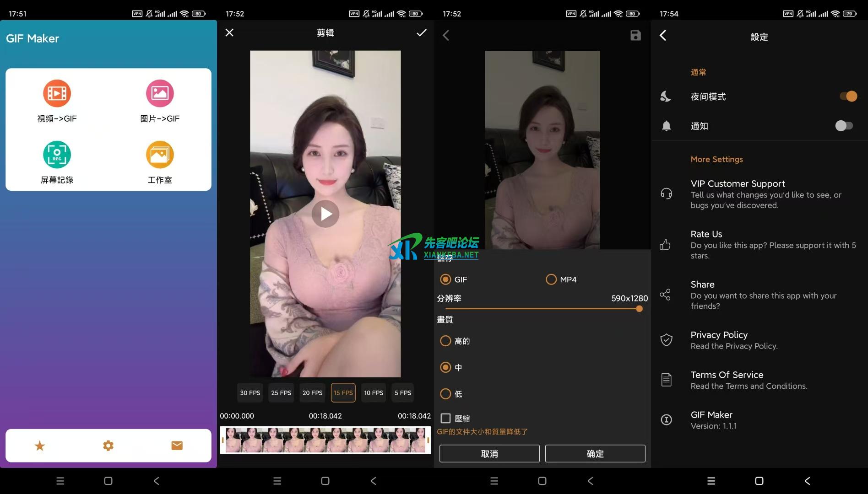This screenshot has height=494, width=868.
Task: Tap the star rating icon
Action: point(40,445)
